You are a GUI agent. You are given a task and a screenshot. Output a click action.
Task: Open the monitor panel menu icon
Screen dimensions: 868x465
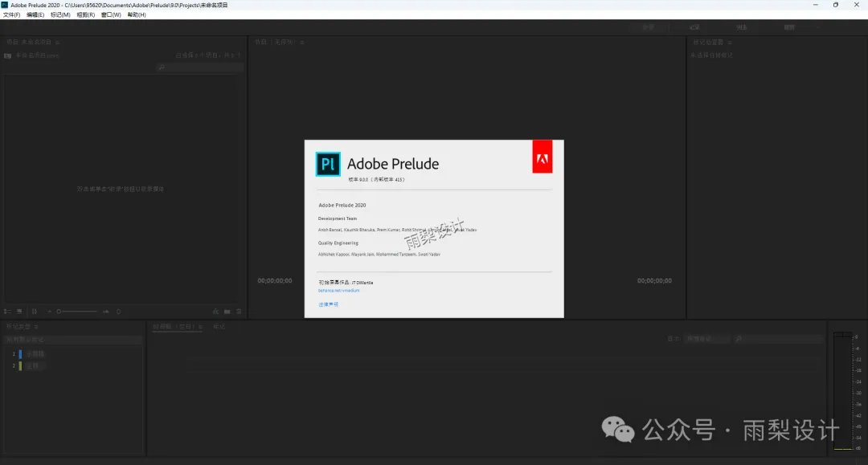[301, 42]
